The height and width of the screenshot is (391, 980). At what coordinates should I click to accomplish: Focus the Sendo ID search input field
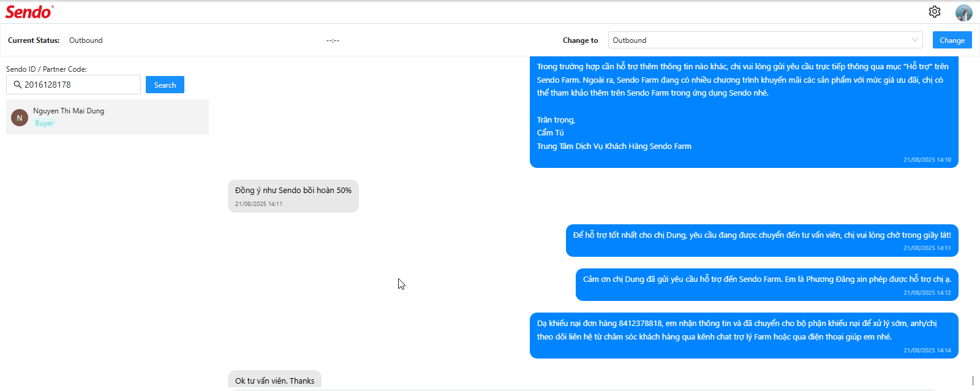click(73, 85)
